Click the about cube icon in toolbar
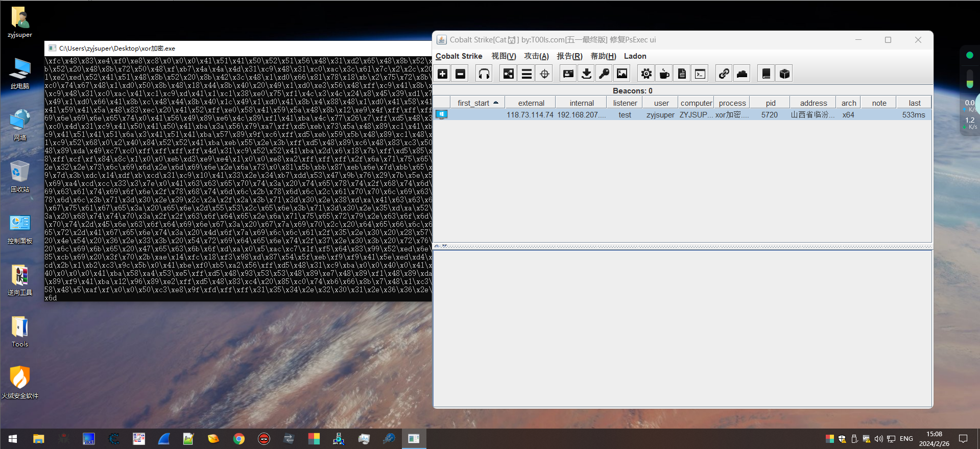 (x=784, y=74)
